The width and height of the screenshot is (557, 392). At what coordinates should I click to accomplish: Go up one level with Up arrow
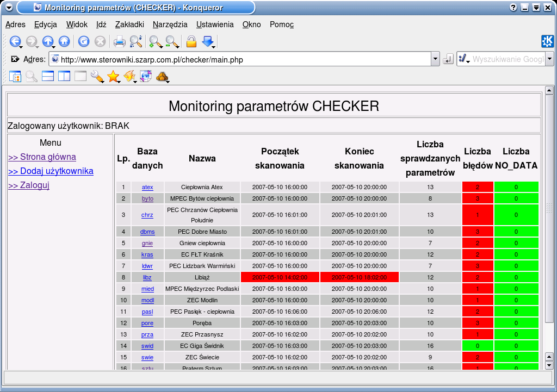[x=48, y=41]
